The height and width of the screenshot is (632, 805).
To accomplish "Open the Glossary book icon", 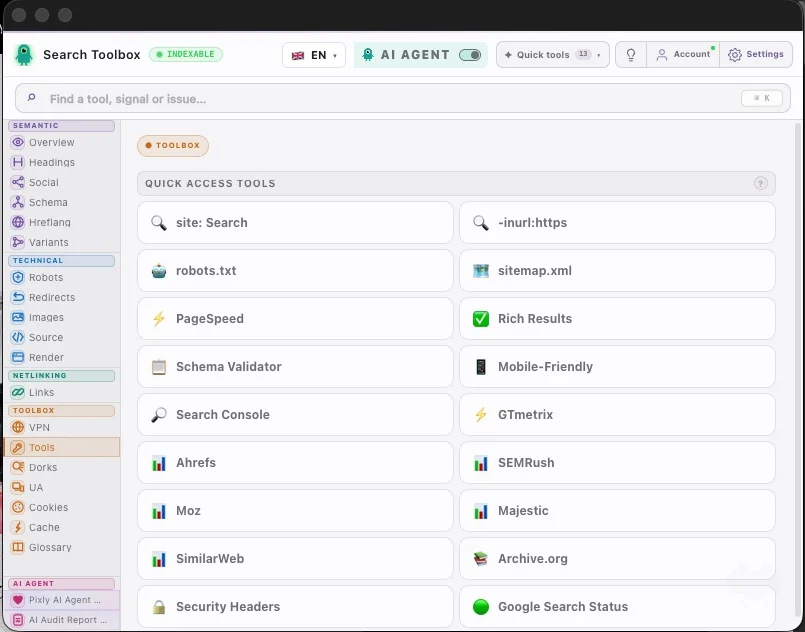I will coord(18,547).
